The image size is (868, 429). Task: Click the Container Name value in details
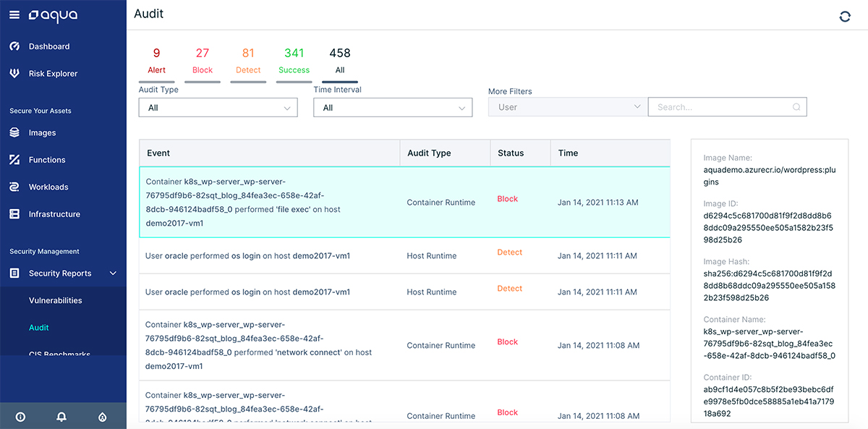pos(770,344)
